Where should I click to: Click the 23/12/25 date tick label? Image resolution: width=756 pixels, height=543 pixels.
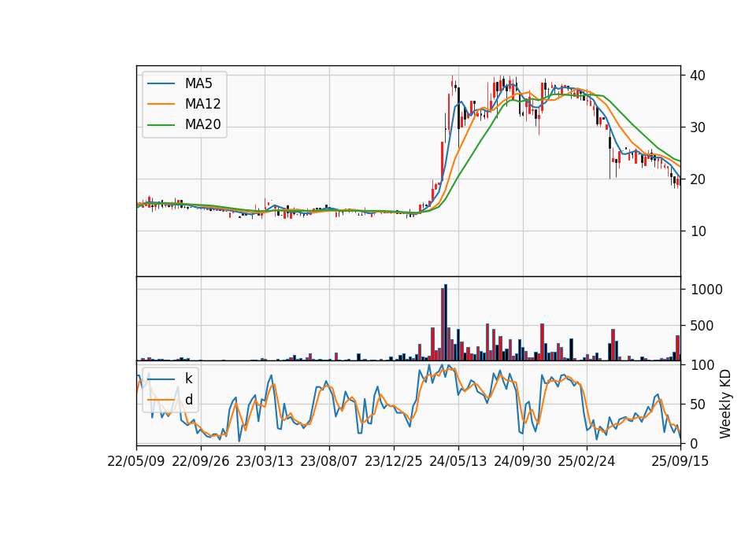[394, 462]
